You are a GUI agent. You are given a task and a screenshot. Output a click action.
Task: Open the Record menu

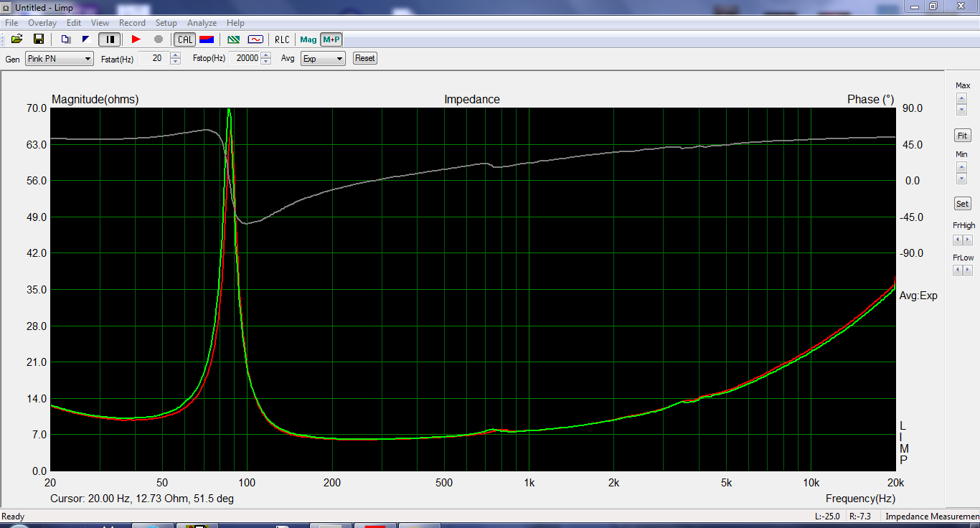132,23
